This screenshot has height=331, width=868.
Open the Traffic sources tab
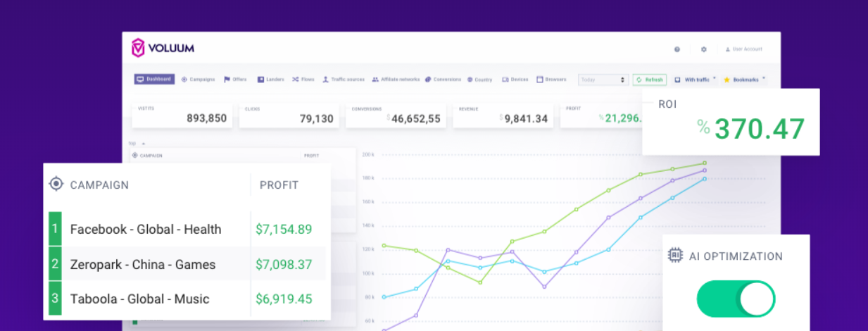[344, 80]
